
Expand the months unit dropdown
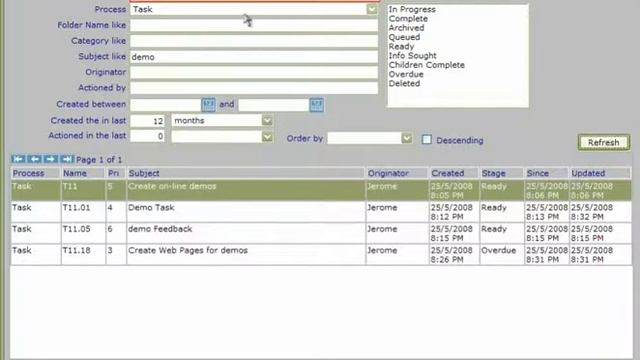(267, 121)
